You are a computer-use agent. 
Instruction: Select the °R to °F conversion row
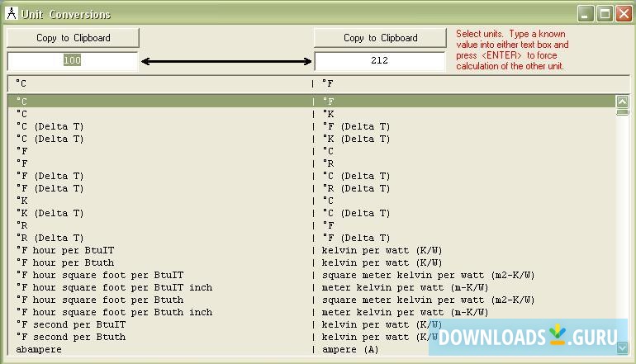[x=311, y=225]
